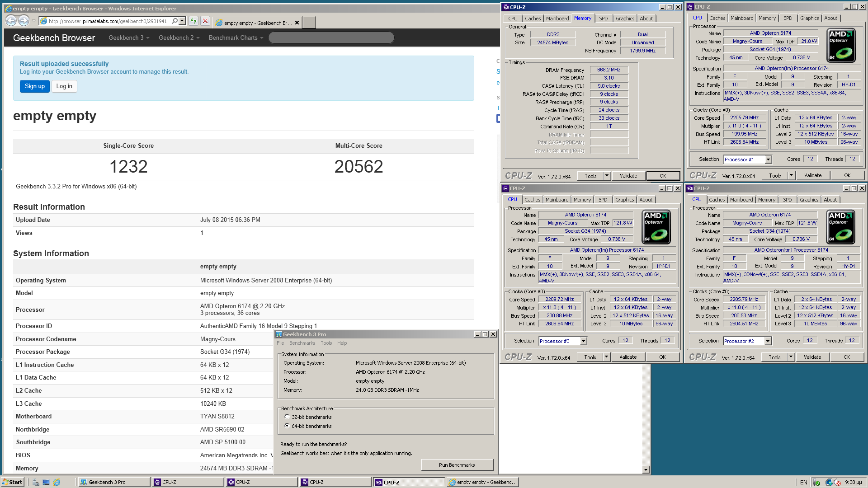Focus the Geekbench Browser search field

pos(331,38)
